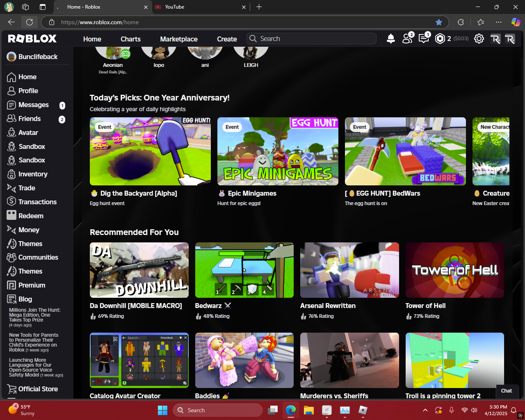This screenshot has height=420, width=525.
Task: View site information lock icon
Action: point(51,22)
